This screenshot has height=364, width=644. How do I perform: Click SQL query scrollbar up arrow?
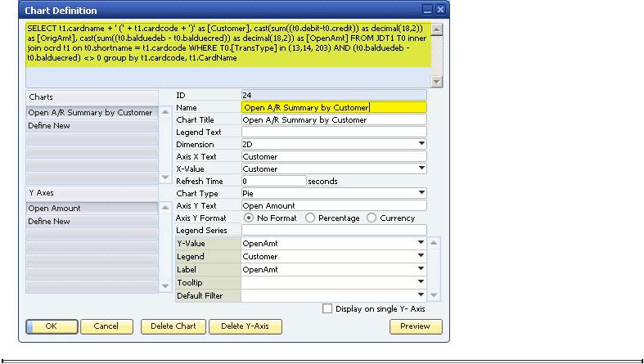click(x=436, y=29)
